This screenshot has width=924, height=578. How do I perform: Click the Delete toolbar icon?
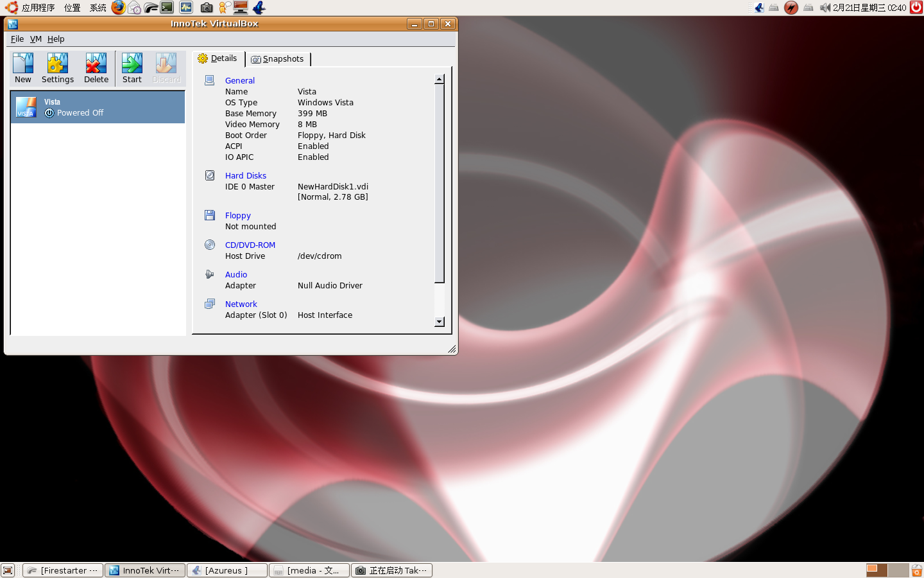tap(96, 68)
